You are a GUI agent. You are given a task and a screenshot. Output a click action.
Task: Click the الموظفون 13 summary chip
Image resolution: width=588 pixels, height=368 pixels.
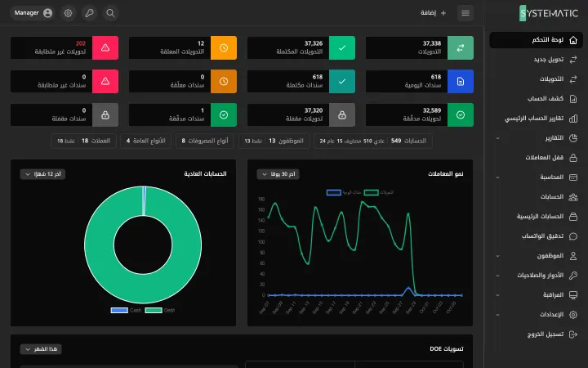pos(274,141)
